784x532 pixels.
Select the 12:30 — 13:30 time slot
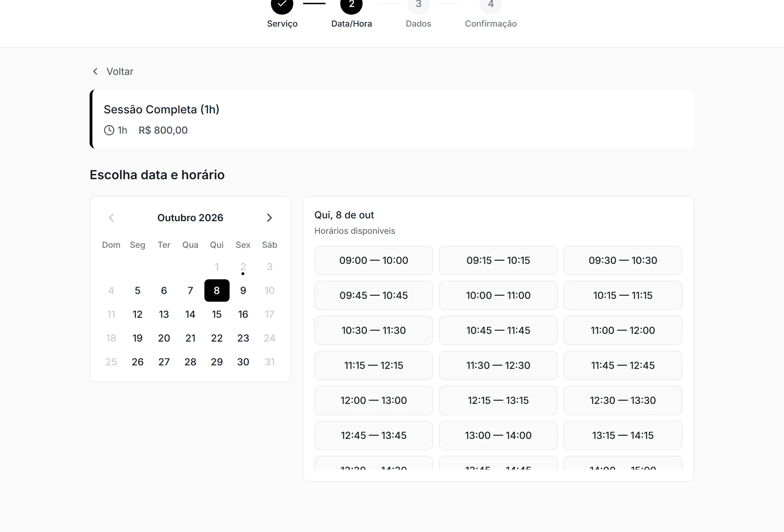[623, 400]
